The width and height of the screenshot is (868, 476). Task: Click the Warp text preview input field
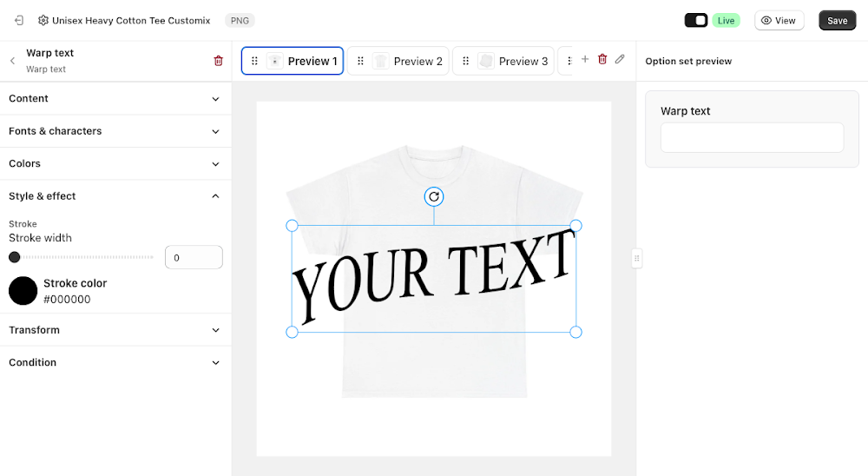tap(752, 137)
